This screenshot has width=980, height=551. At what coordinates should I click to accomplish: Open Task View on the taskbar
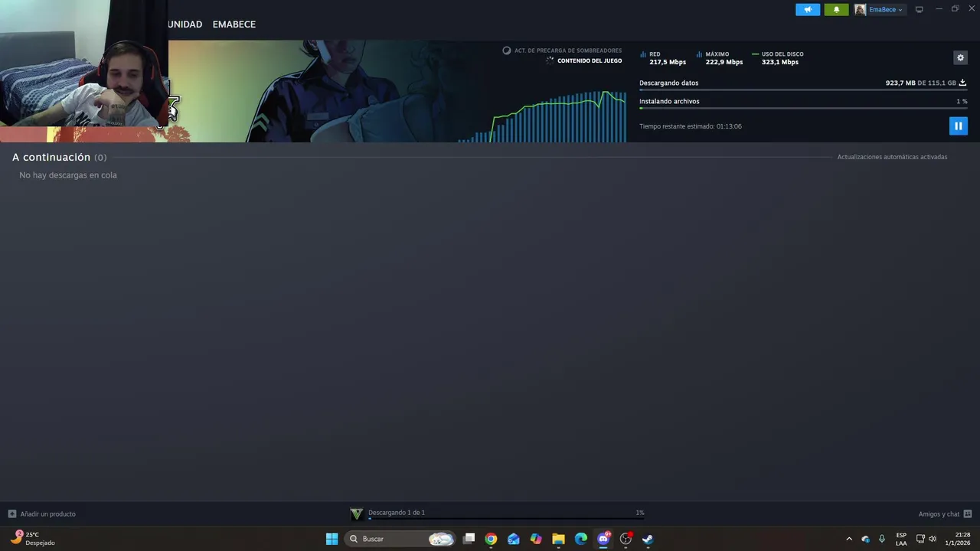tap(469, 539)
